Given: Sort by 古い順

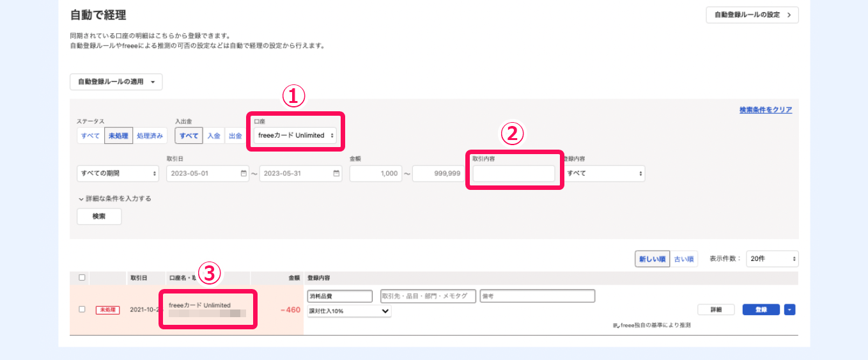Looking at the screenshot, I should [684, 259].
